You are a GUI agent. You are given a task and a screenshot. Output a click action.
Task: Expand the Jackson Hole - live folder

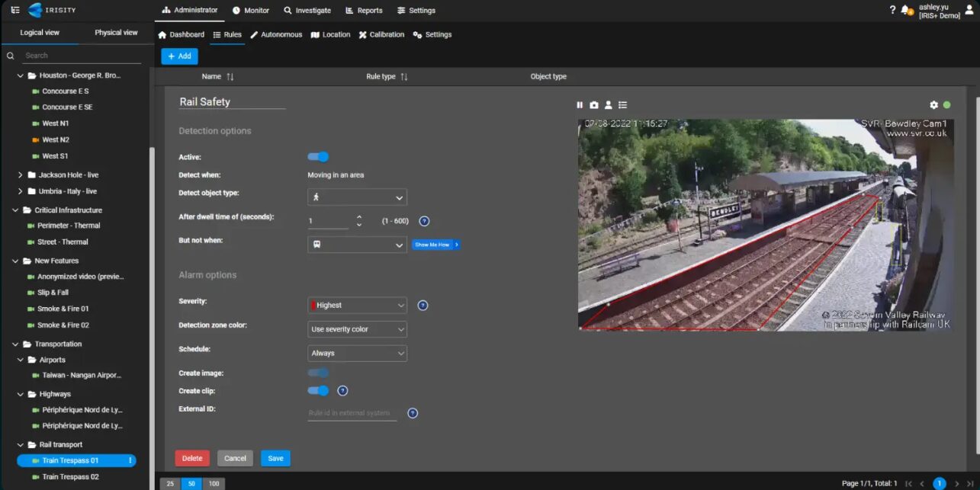click(x=21, y=175)
